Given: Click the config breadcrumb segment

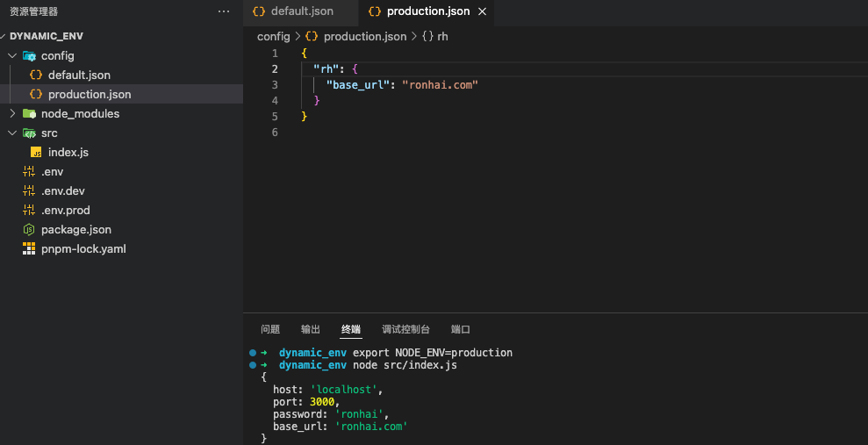Looking at the screenshot, I should (273, 36).
